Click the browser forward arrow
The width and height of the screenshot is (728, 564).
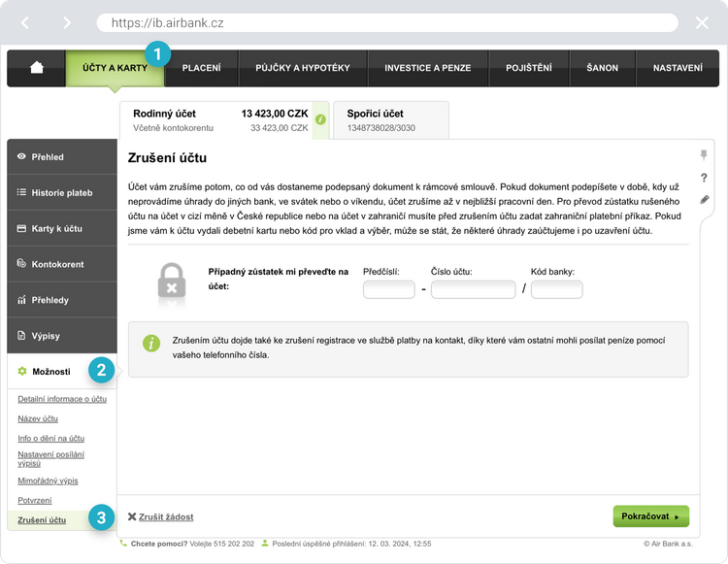click(x=66, y=22)
